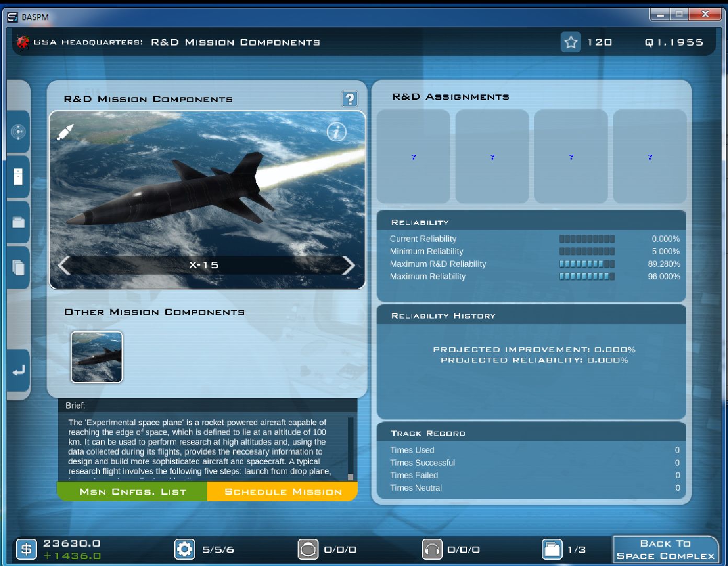This screenshot has width=728, height=566.
Task: Click Projected Improvement: 0.000% text
Action: click(534, 349)
